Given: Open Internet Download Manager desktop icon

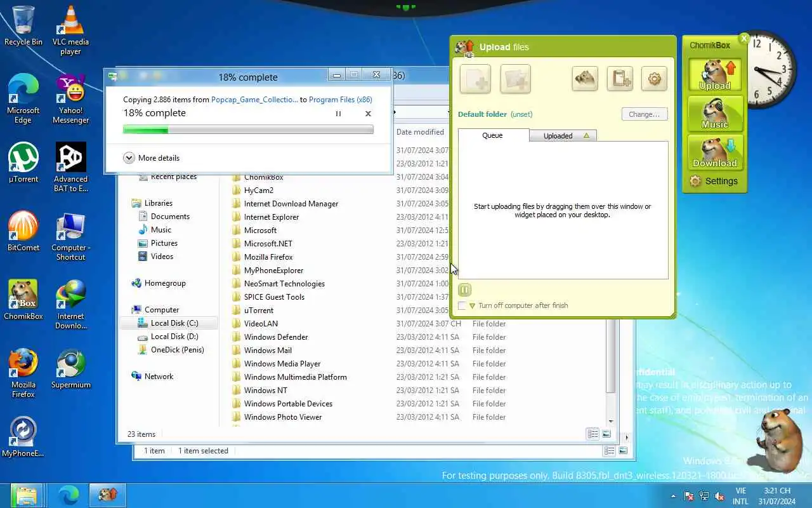Looking at the screenshot, I should (x=70, y=305).
